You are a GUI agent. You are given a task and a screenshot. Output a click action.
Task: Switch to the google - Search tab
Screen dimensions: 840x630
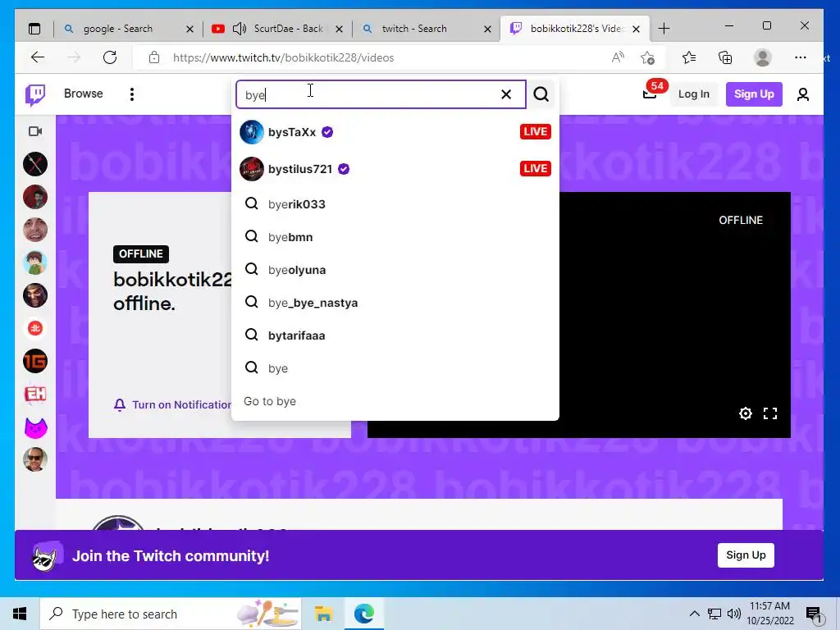127,29
